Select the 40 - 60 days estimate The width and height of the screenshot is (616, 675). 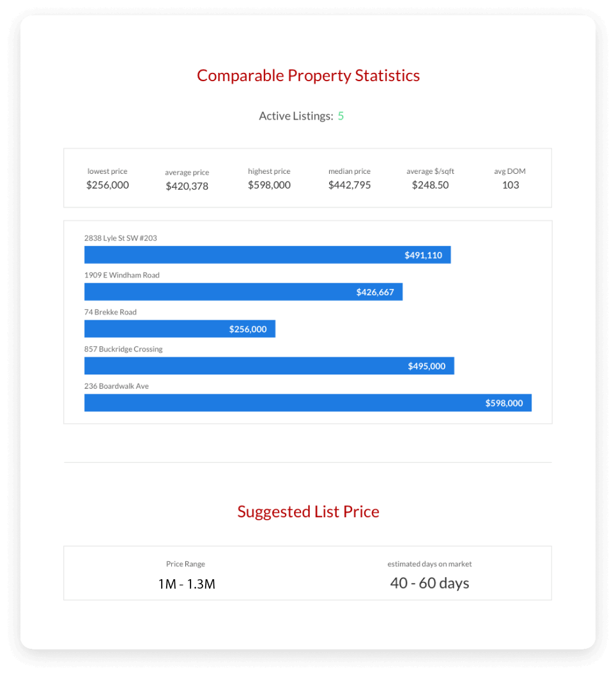[429, 583]
